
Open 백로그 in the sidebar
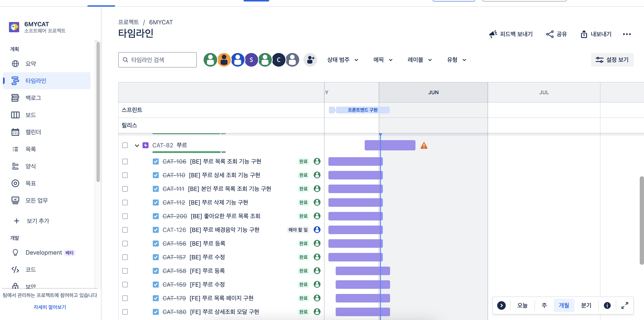(x=33, y=98)
